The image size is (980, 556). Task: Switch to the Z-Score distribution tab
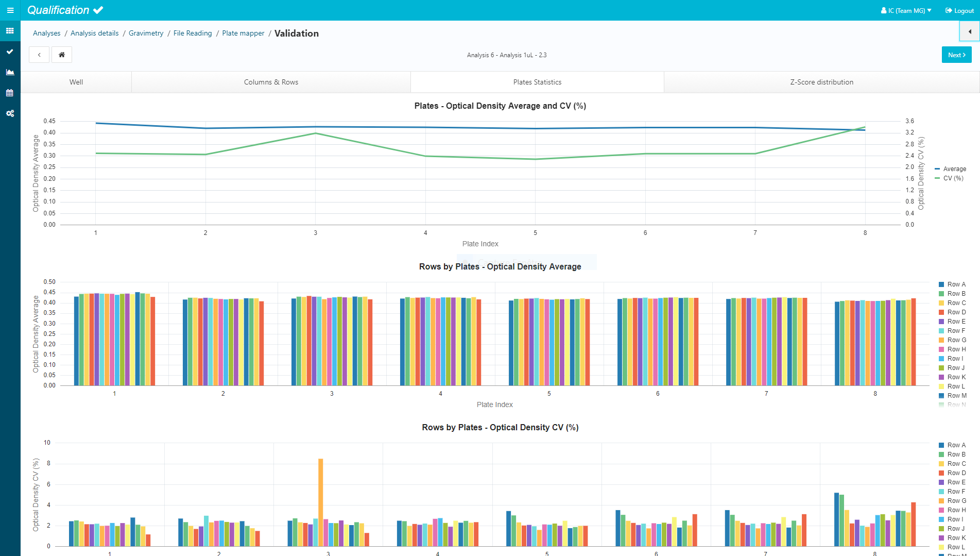click(x=821, y=82)
